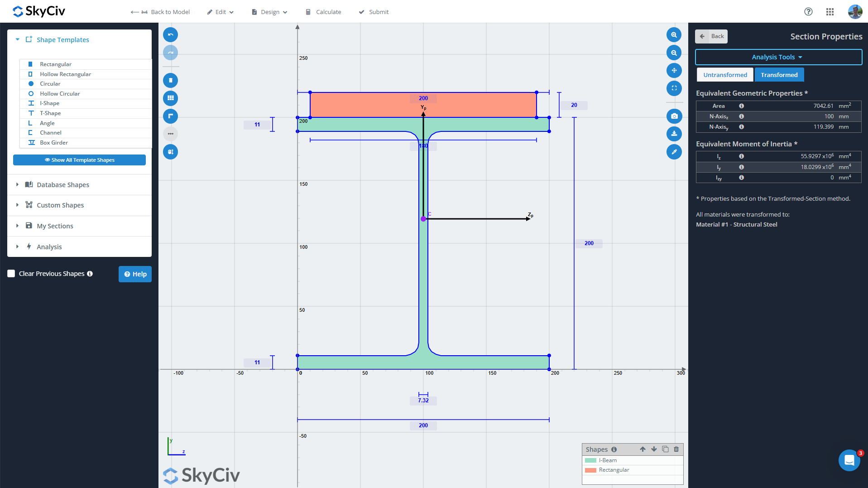
Task: Show info for Area property
Action: point(741,106)
